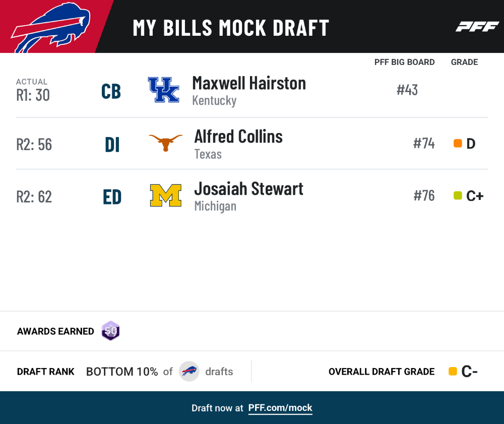Open the PFF.com/mock link
The width and height of the screenshot is (504, 424).
(x=280, y=408)
